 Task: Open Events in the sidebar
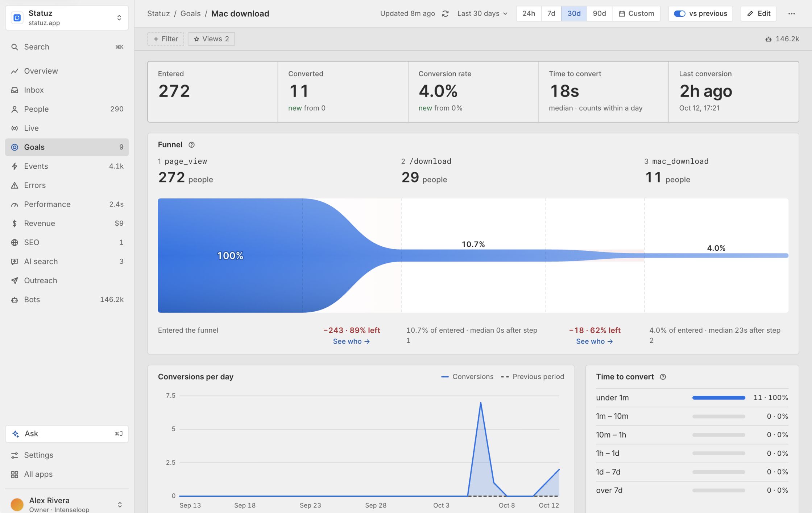pos(67,166)
